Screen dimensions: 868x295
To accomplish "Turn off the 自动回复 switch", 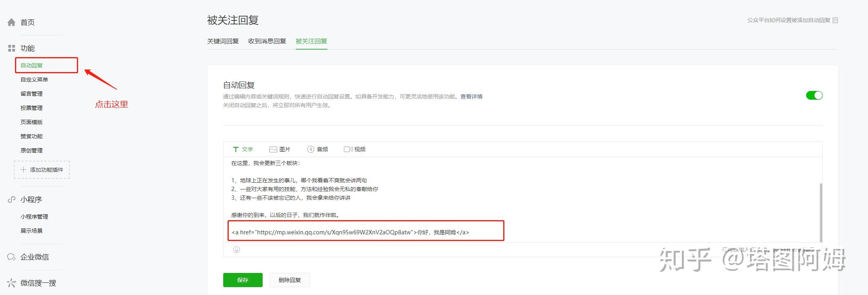I will [814, 95].
